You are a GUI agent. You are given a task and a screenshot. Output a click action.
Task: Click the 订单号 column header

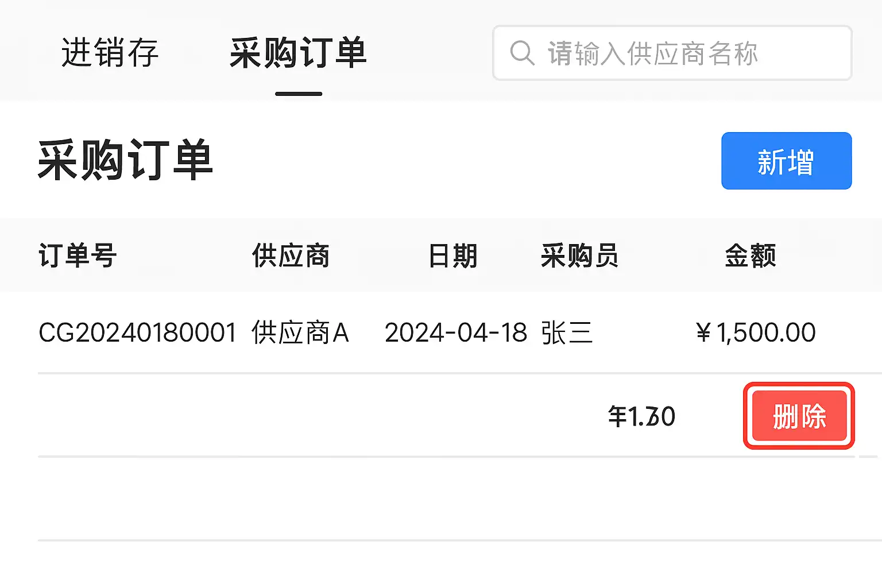[x=78, y=256]
